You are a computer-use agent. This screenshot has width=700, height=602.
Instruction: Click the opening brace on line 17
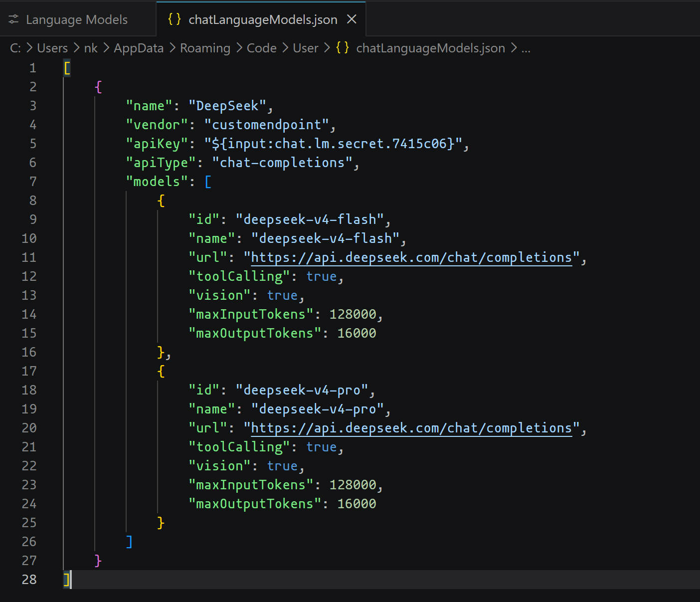[x=161, y=371]
